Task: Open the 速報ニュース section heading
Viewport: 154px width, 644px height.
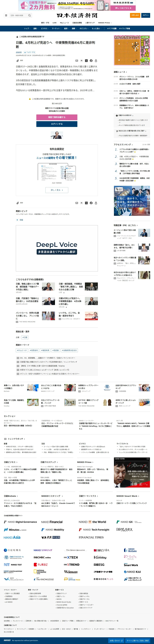Action: (x=120, y=72)
